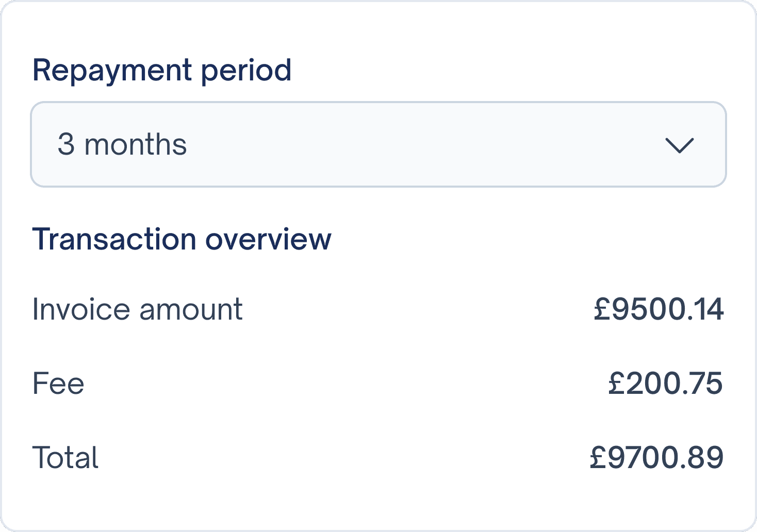Click the "Repayment period" field label
This screenshot has width=757, height=532.
tap(162, 70)
